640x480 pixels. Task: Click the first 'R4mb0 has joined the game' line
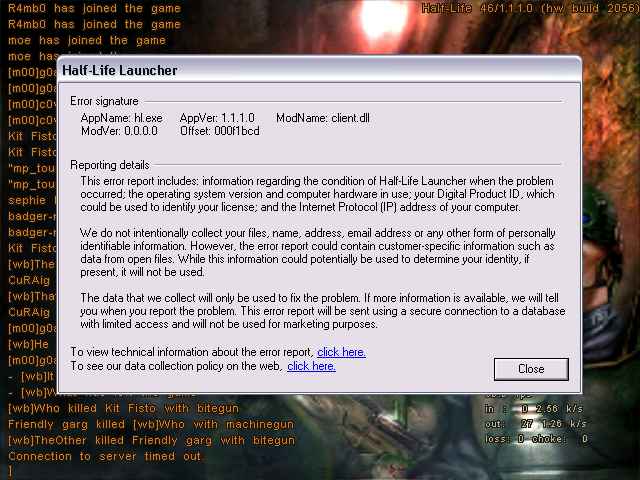pyautogui.click(x=94, y=9)
